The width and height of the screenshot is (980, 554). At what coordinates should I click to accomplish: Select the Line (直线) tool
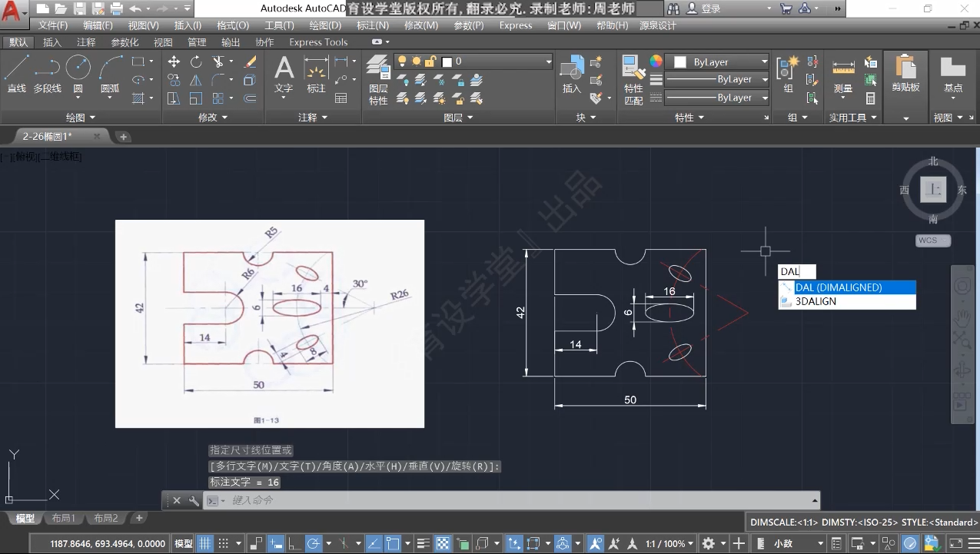[17, 74]
